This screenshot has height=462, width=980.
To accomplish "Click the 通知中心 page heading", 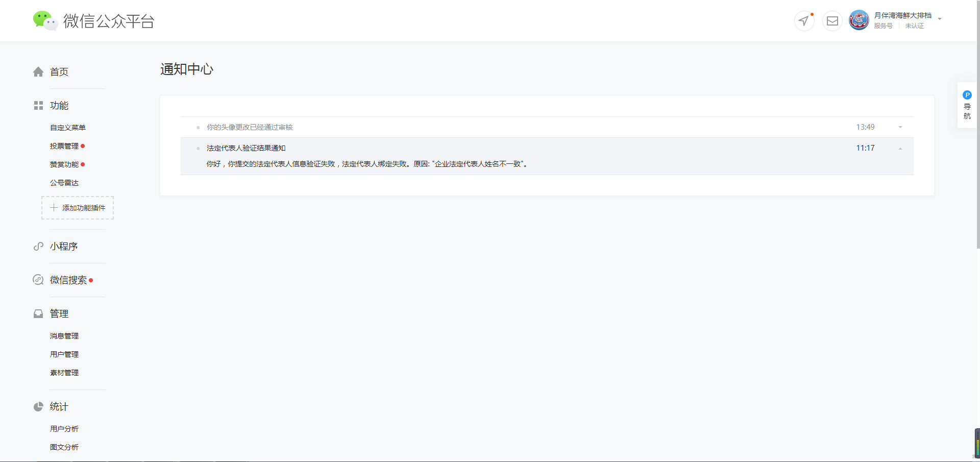I will [x=187, y=69].
